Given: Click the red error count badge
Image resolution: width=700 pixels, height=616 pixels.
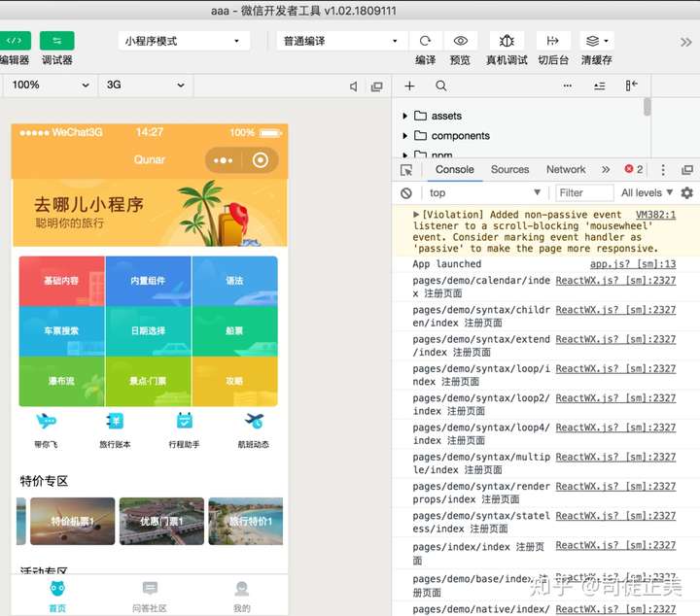Looking at the screenshot, I should click(634, 169).
